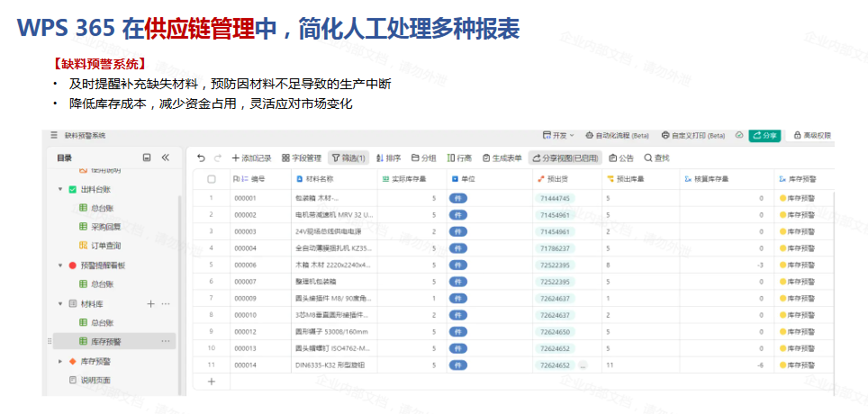
Task: Open 自动化流程 (Beta)
Action: pyautogui.click(x=617, y=135)
